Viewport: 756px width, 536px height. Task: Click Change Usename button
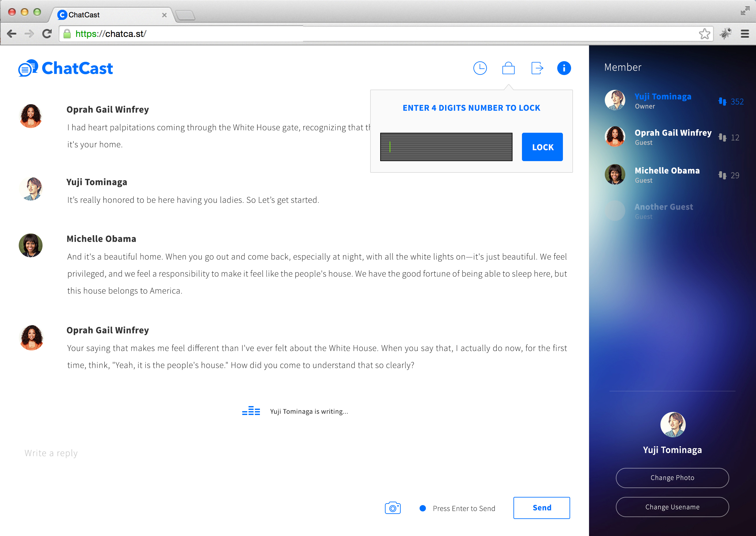click(x=672, y=507)
